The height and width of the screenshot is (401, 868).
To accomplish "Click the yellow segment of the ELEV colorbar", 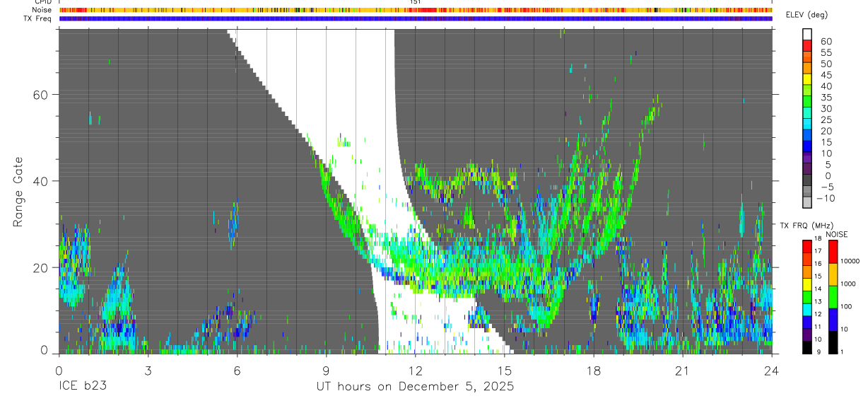I will coord(807,79).
